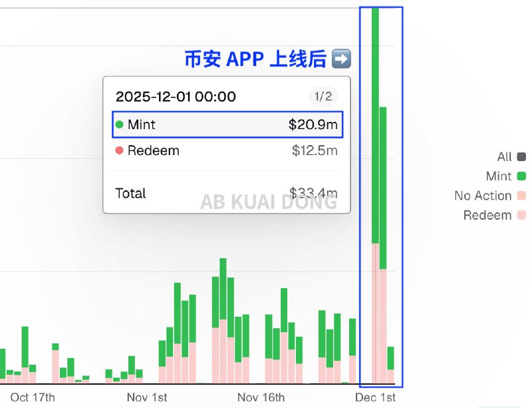Click the 币安 APP 上线后 text link
The height and width of the screenshot is (408, 532).
click(256, 59)
